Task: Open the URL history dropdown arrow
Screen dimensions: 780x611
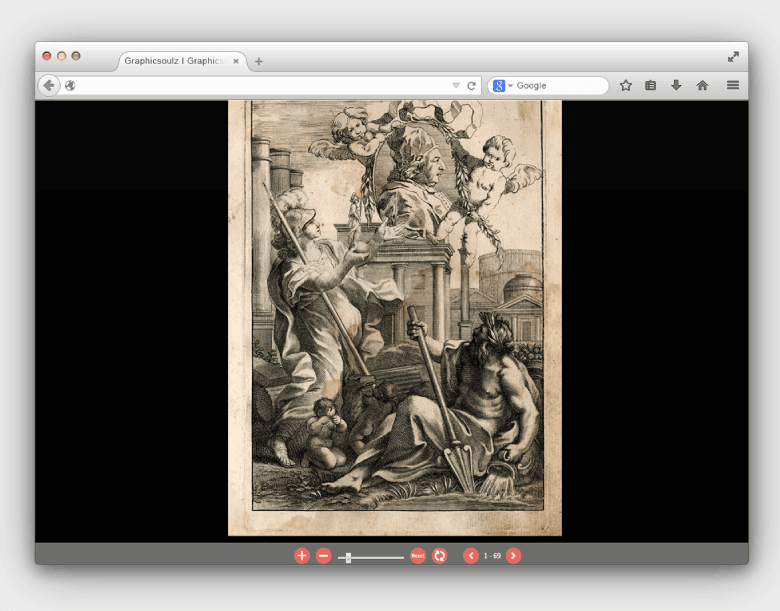Action: point(456,86)
